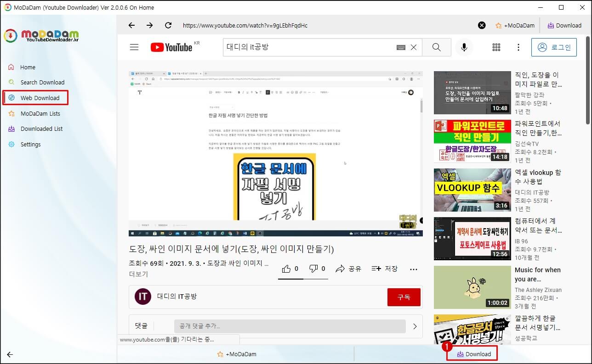Open the 14:18 recommended video thumbnail
Viewport: 592px width, 364px height.
(x=472, y=141)
